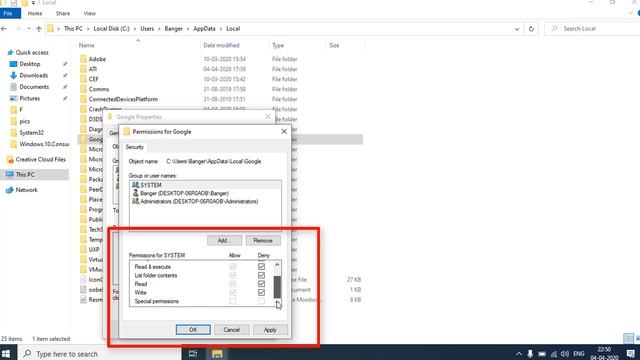Toggle Allow for List folder contents
Screen dimensions: 640x360
tap(233, 276)
